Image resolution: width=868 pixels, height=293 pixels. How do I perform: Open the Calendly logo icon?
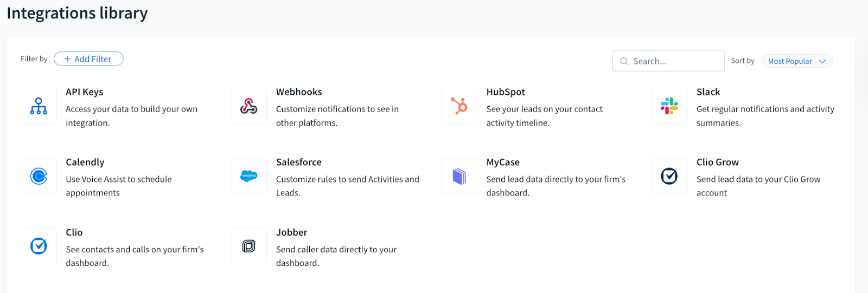click(x=39, y=176)
